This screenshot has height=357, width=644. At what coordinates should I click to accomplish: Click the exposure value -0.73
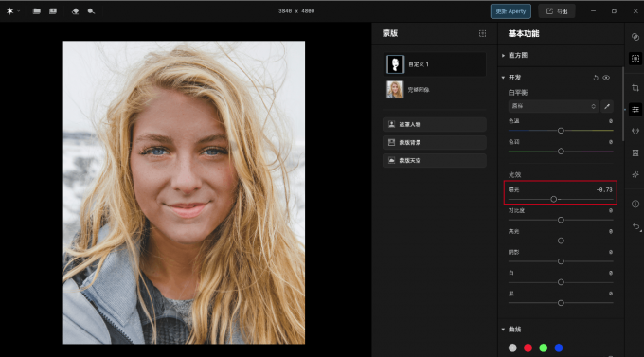point(604,189)
